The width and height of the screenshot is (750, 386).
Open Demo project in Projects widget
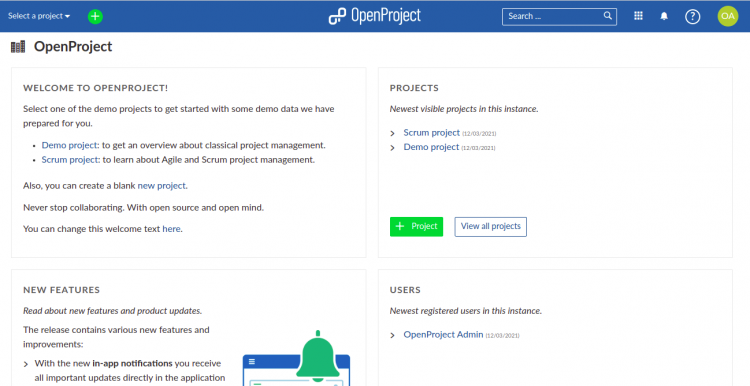[431, 147]
